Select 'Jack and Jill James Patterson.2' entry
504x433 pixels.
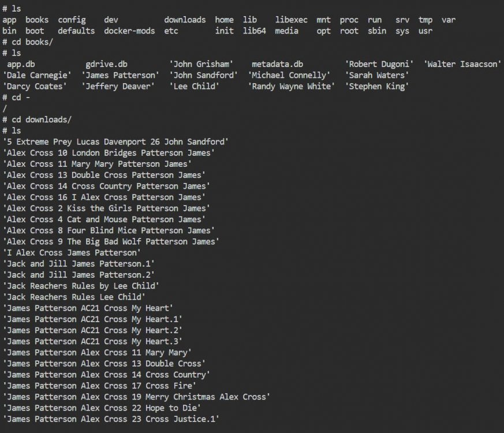[x=79, y=275]
